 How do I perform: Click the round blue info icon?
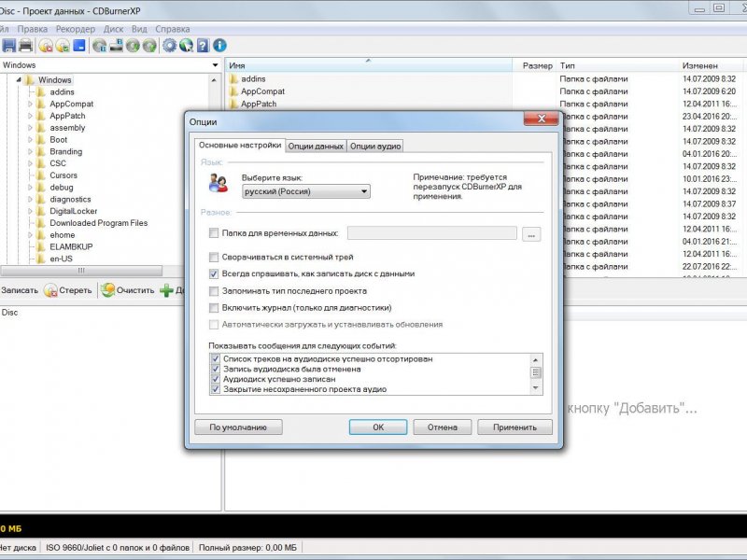(219, 46)
